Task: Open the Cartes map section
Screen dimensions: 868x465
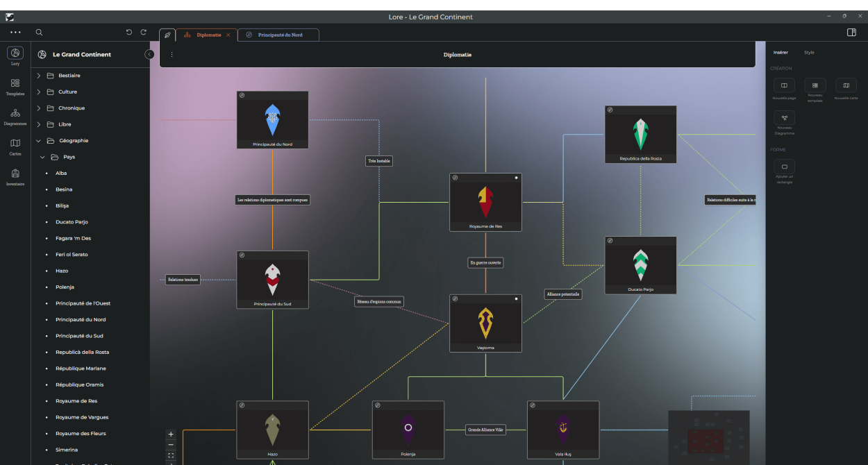Action: pos(15,144)
